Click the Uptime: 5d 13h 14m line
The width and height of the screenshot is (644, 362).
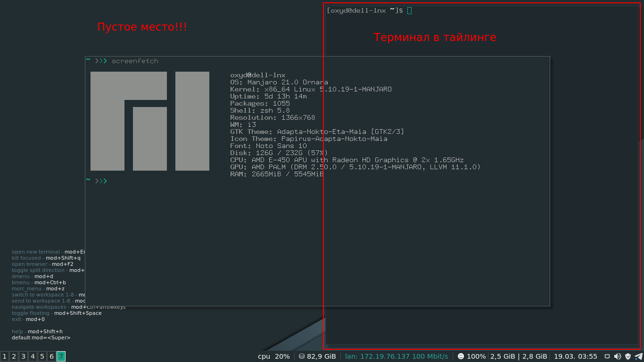pos(268,97)
